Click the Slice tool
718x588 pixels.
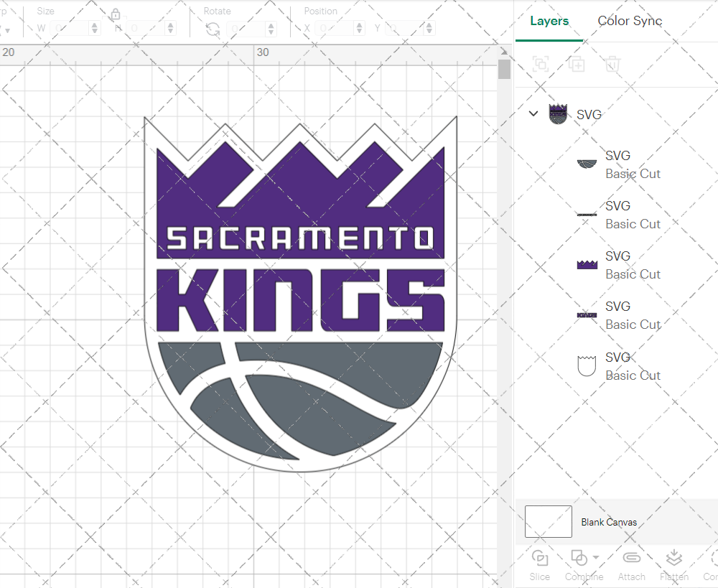(539, 565)
